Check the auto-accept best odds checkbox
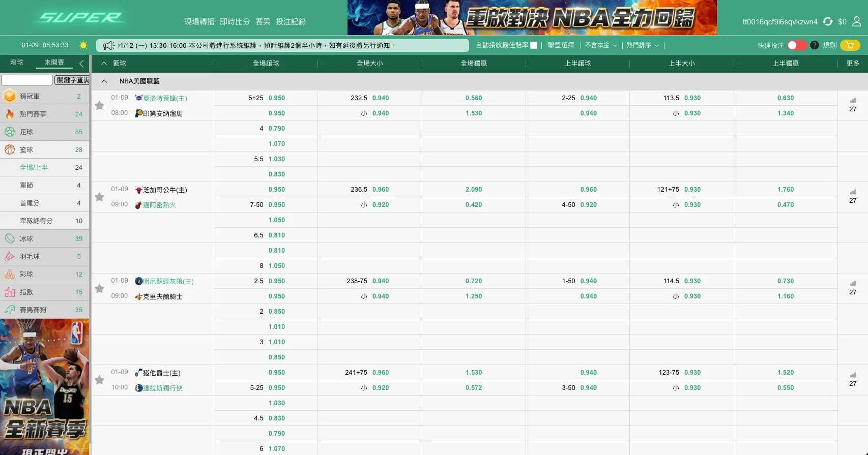The height and width of the screenshot is (455, 868). [534, 45]
